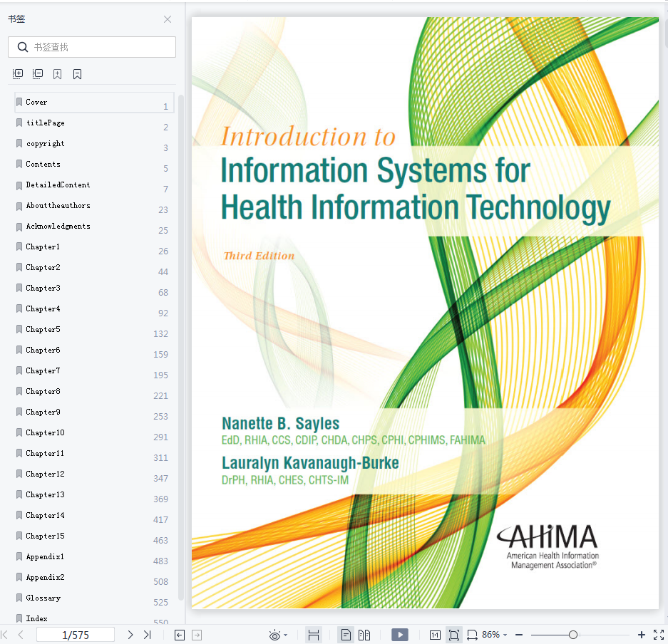This screenshot has width=668, height=644.
Task: Toggle eye protection mode icon
Action: coord(274,635)
